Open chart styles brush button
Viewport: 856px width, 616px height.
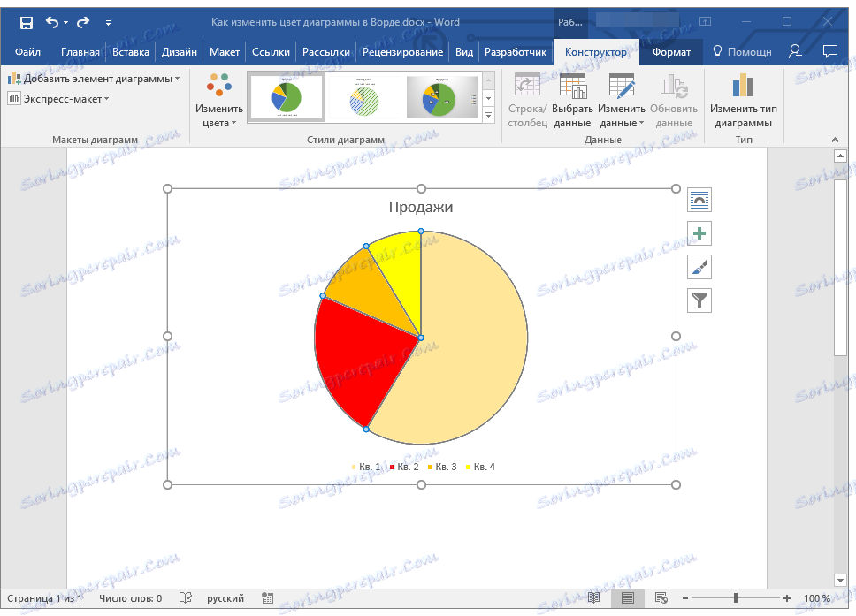tap(699, 267)
